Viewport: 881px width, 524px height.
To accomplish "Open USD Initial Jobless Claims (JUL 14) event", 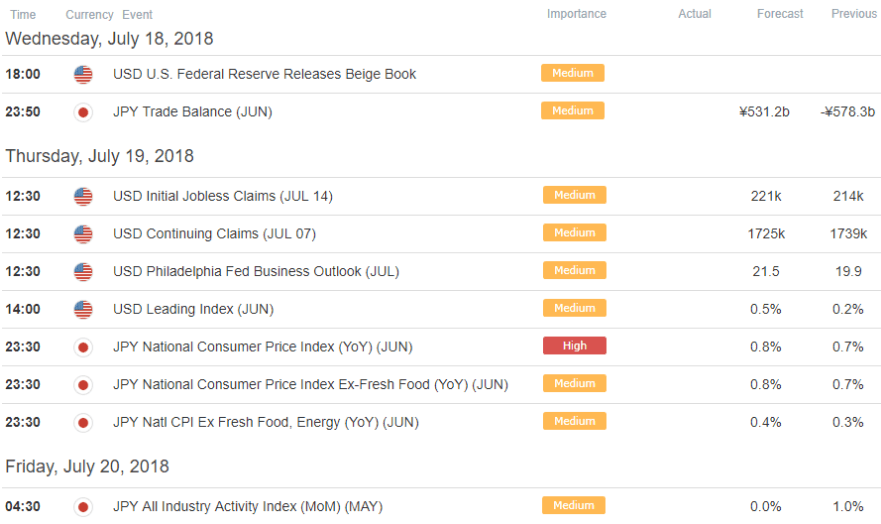I will click(x=222, y=196).
